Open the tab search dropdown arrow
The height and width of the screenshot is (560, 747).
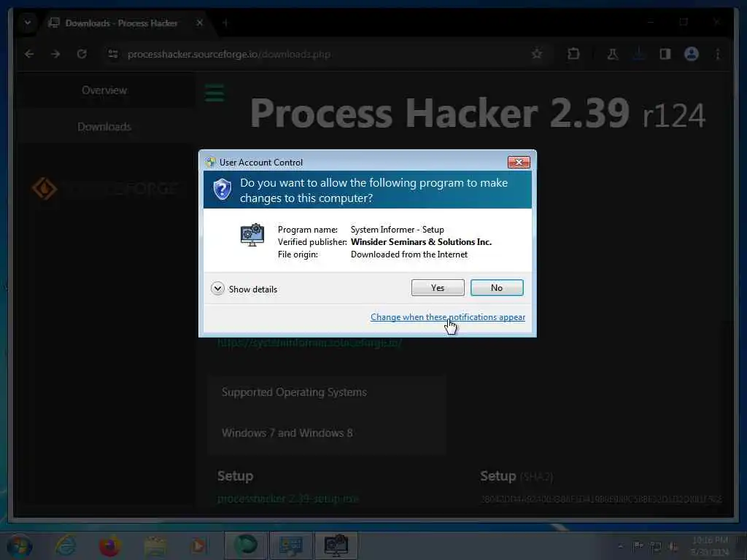pos(28,23)
